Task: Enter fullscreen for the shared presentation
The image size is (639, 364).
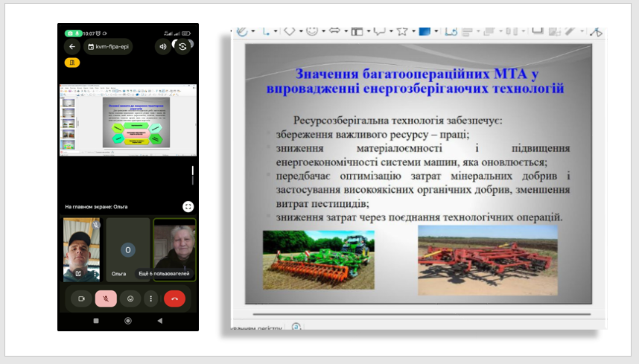Action: pyautogui.click(x=188, y=206)
